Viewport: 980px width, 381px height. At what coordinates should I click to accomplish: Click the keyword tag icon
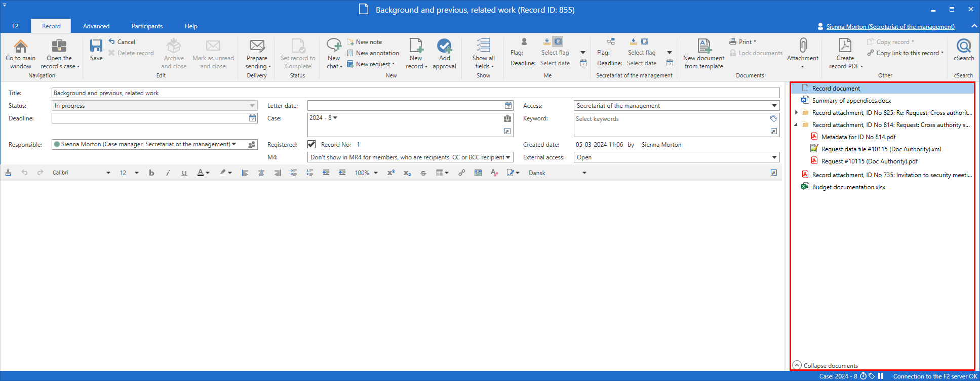tap(773, 118)
